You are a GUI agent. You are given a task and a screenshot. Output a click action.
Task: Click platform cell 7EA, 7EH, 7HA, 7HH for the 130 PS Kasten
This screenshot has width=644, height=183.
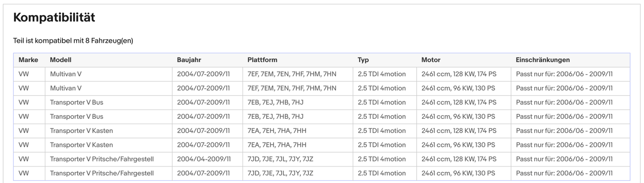coord(277,145)
